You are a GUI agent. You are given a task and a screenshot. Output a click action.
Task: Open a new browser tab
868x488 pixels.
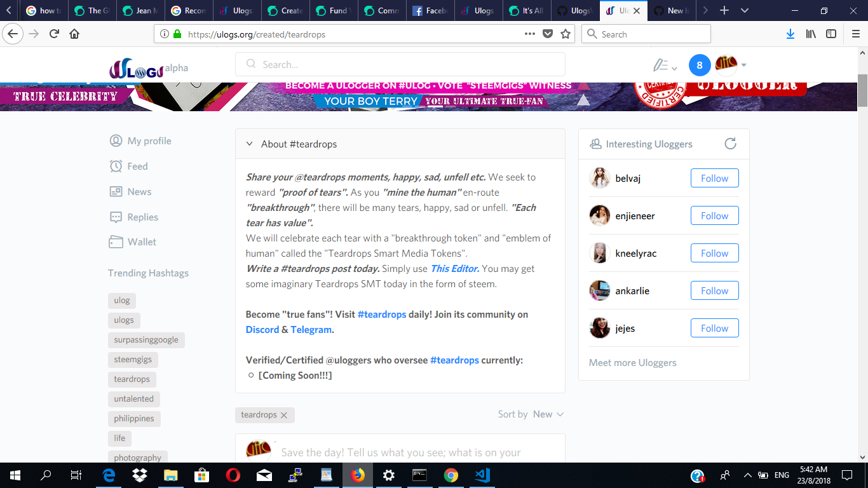724,11
